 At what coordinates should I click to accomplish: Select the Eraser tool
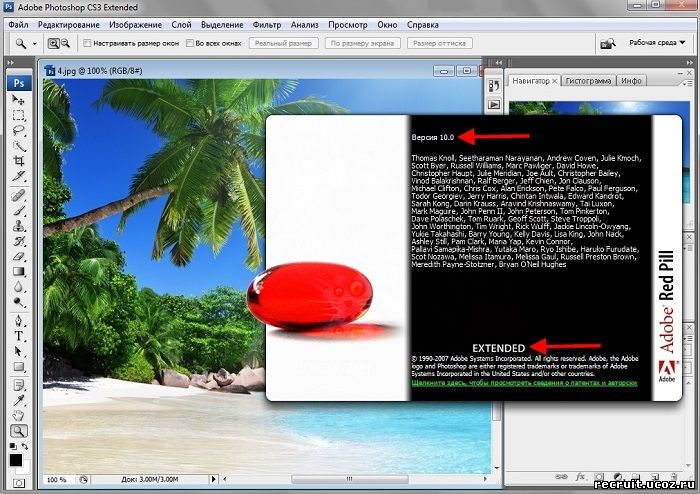tap(18, 256)
